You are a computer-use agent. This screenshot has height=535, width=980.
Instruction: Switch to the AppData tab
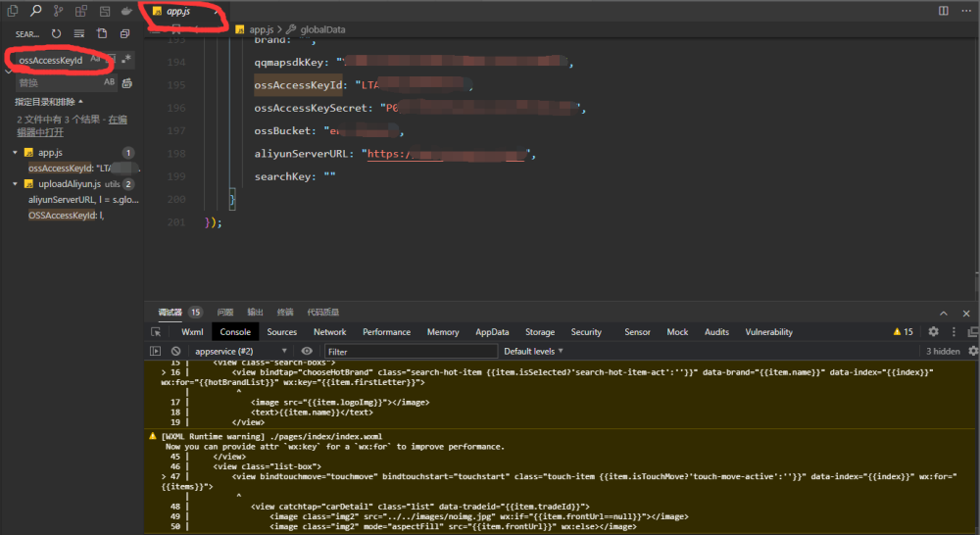click(x=492, y=332)
